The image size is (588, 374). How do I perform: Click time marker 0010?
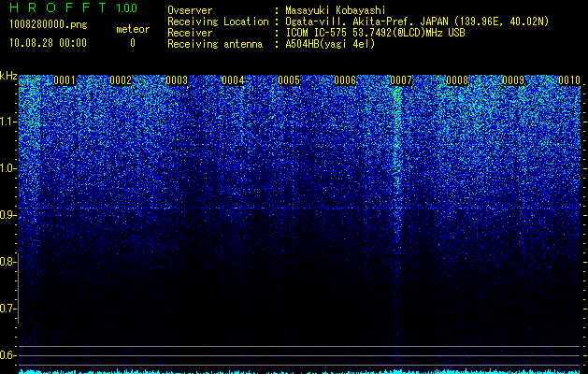[x=569, y=80]
